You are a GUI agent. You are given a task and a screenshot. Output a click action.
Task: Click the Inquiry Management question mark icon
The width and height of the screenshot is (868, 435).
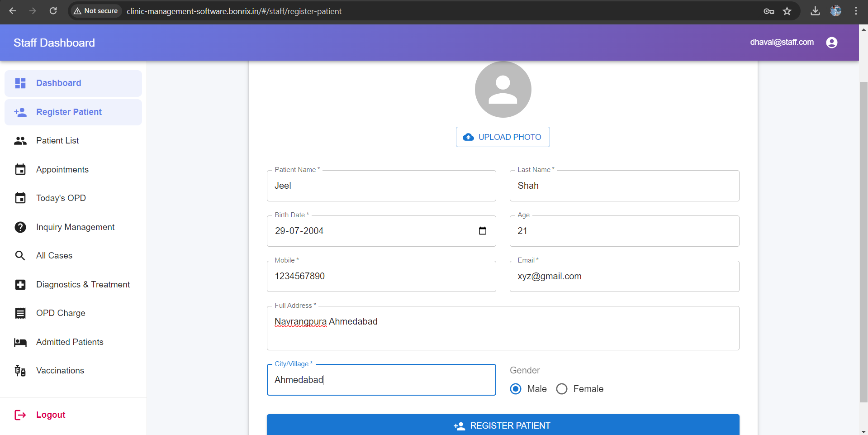20,227
